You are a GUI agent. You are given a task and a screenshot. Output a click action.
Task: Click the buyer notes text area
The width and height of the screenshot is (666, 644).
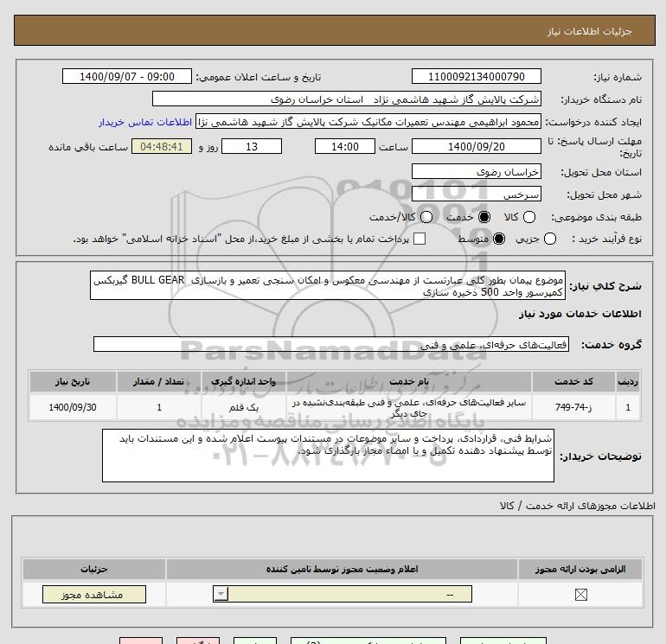coord(328,456)
